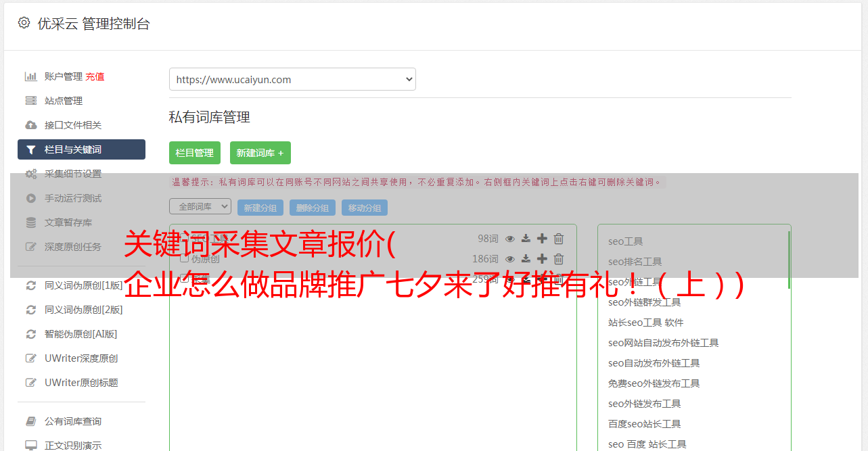Click the 新建词库 + button
868x451 pixels.
point(260,153)
